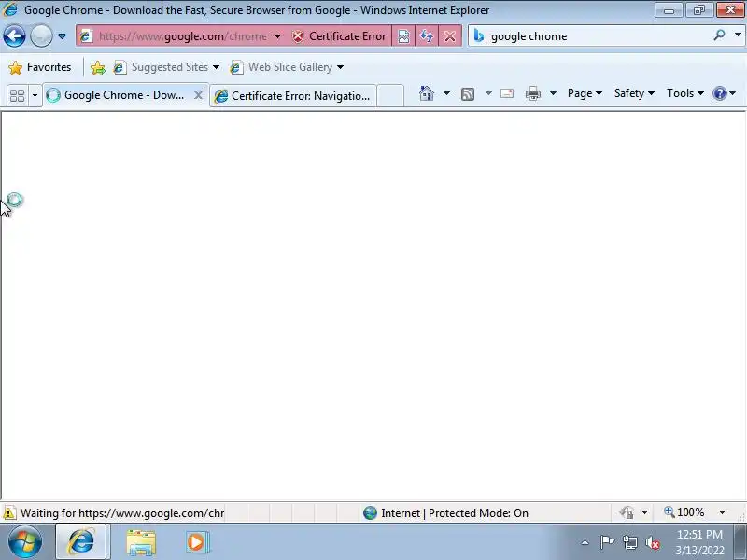The width and height of the screenshot is (747, 560).
Task: Expand the Print options dropdown
Action: (x=553, y=93)
